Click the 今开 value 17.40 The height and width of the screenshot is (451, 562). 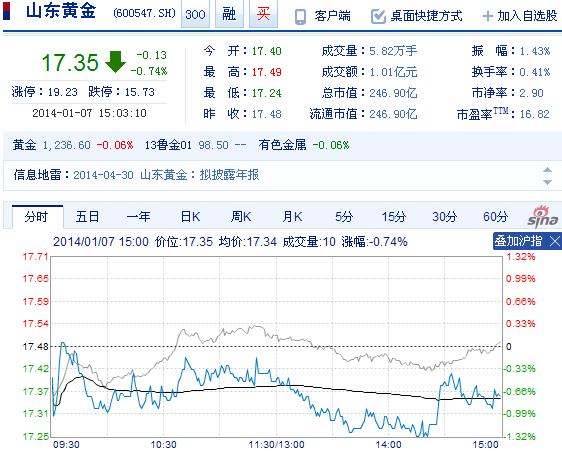(x=267, y=51)
